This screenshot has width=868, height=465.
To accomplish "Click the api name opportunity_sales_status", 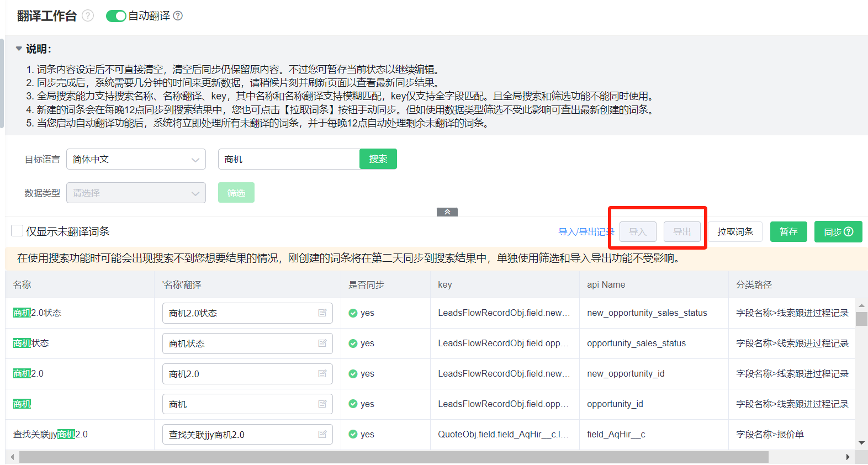I will coord(636,344).
